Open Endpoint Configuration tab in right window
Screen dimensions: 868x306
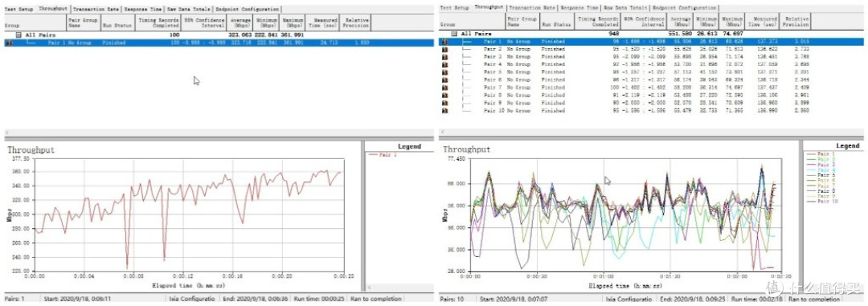click(x=684, y=8)
